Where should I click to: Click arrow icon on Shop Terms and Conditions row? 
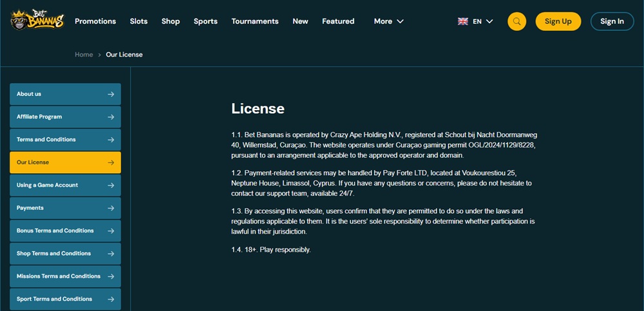(x=111, y=254)
